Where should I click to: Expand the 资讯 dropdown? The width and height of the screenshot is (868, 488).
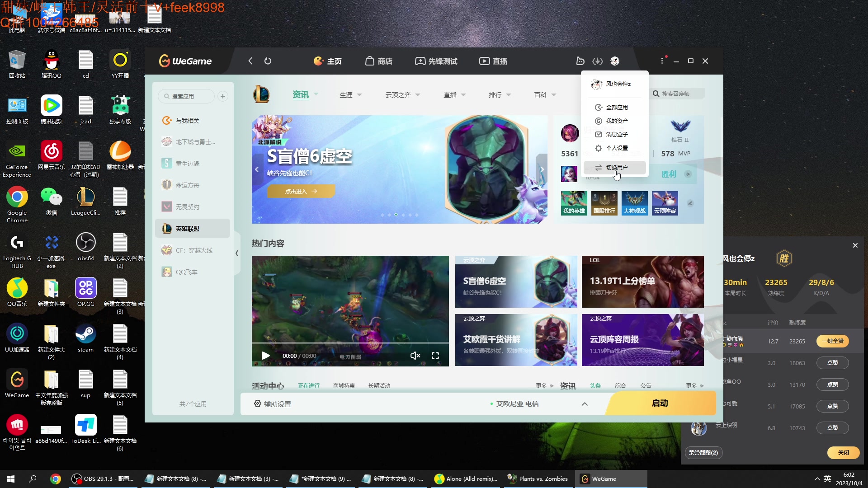[x=316, y=94]
